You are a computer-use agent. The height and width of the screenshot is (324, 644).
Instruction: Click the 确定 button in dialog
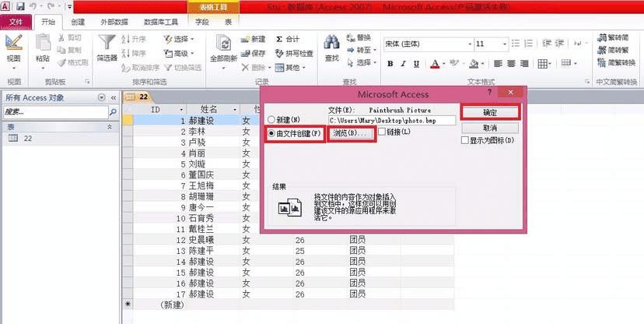click(x=490, y=112)
